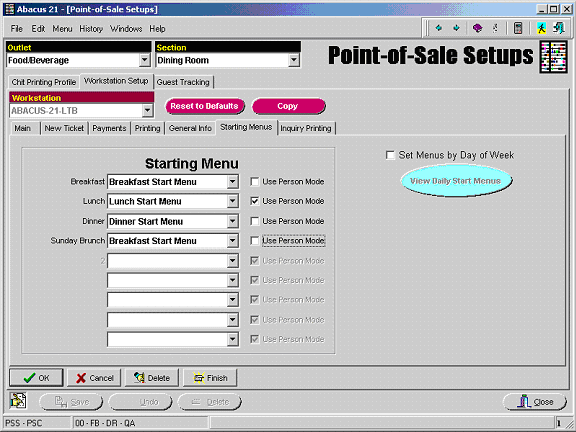Click the Copy button

point(288,106)
